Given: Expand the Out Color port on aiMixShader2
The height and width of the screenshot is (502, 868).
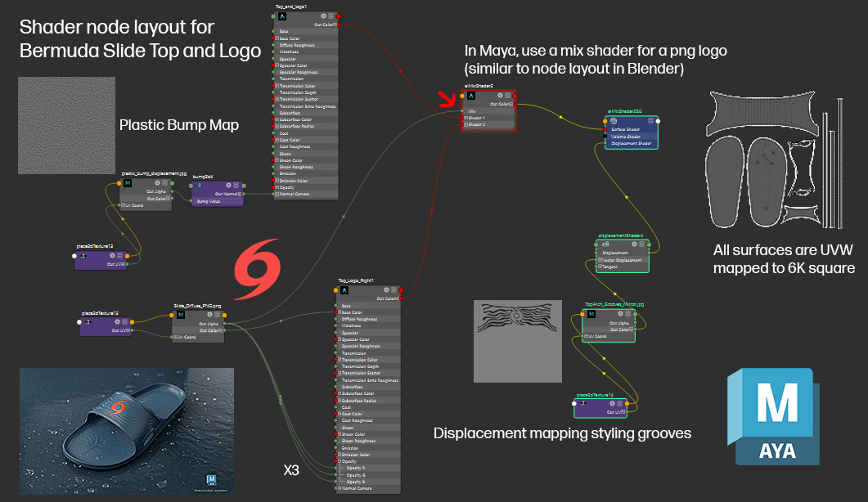Looking at the screenshot, I should coord(510,104).
